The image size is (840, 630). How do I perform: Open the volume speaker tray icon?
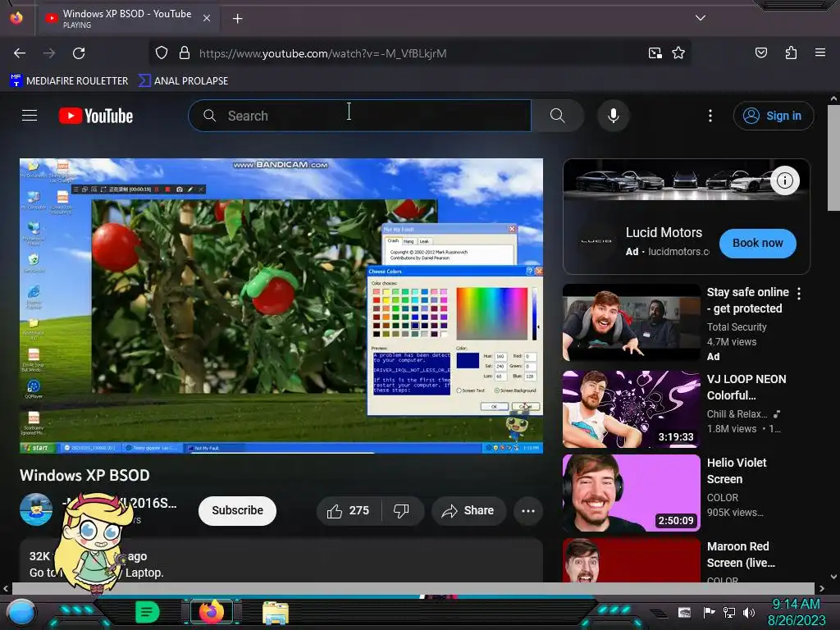(x=749, y=612)
